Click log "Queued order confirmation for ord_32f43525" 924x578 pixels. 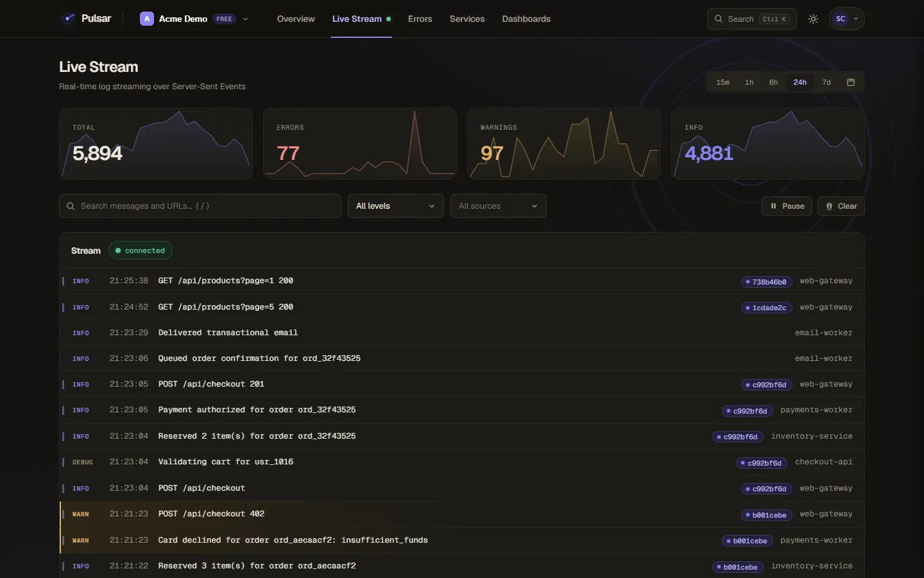coord(462,358)
